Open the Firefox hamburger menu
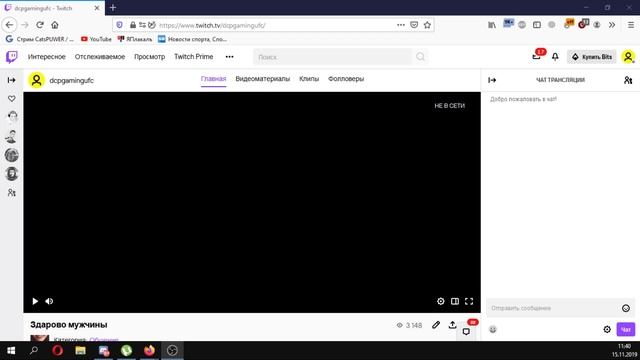Screen dimensions: 640x360 coord(631,25)
